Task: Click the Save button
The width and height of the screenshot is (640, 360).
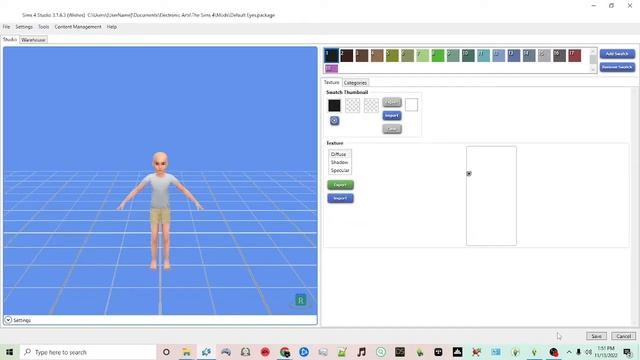Action: 596,336
